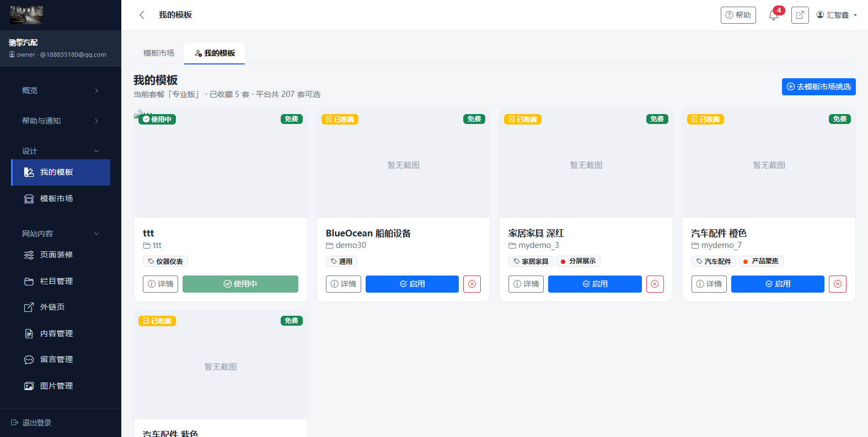
Task: Open the notification bell
Action: (774, 15)
